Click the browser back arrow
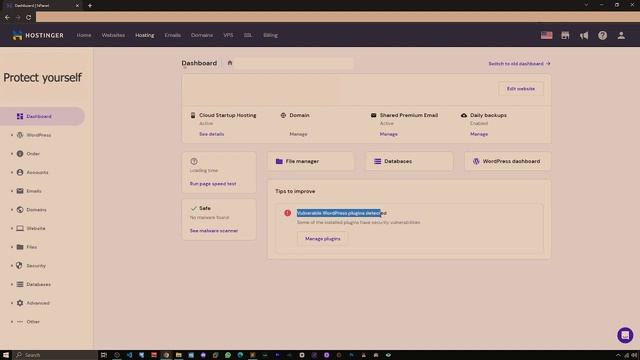640x360 pixels. [x=7, y=17]
